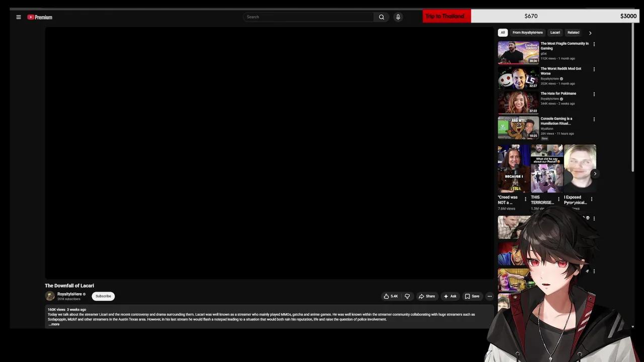Image resolution: width=644 pixels, height=362 pixels.
Task: Open RoyaltyIsHere channel name link
Action: pos(69,294)
